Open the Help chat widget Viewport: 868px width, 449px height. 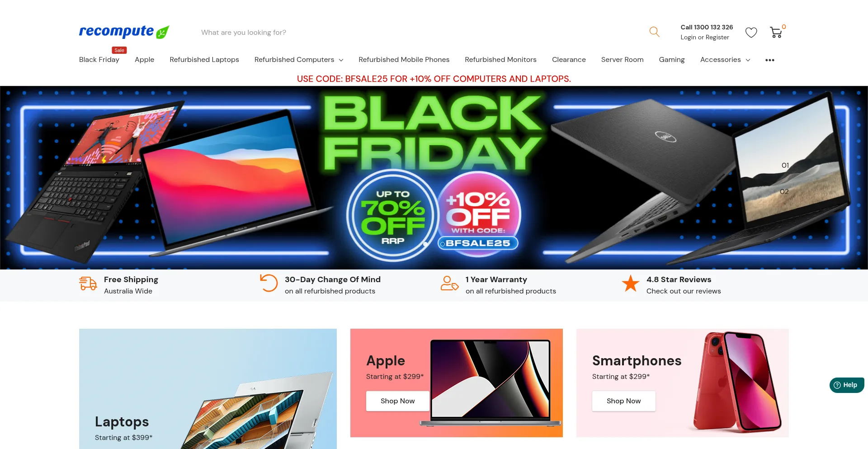click(x=846, y=385)
